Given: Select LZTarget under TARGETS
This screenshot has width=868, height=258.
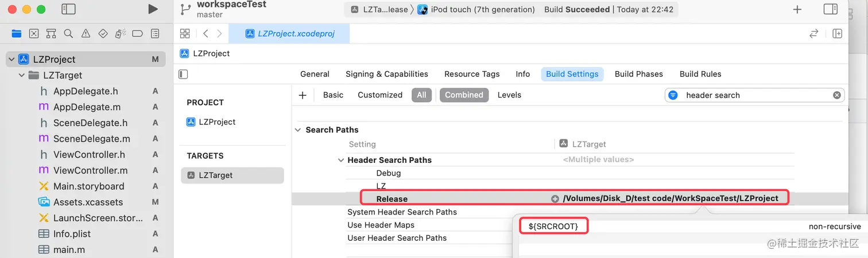Looking at the screenshot, I should coord(232,175).
